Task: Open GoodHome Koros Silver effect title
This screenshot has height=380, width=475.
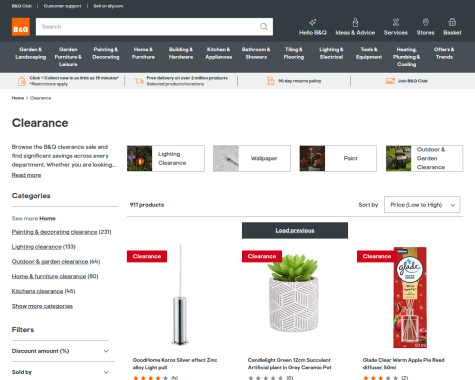Action: coord(175,364)
